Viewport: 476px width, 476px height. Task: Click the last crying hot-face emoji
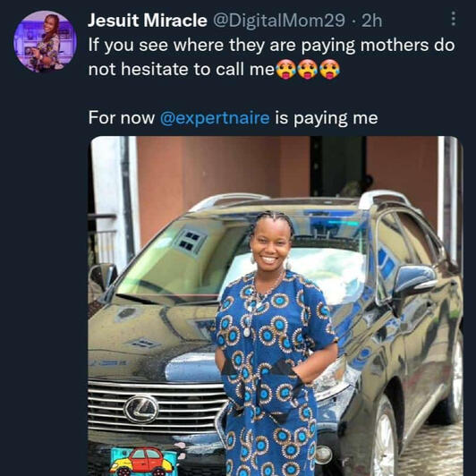pyautogui.click(x=329, y=69)
